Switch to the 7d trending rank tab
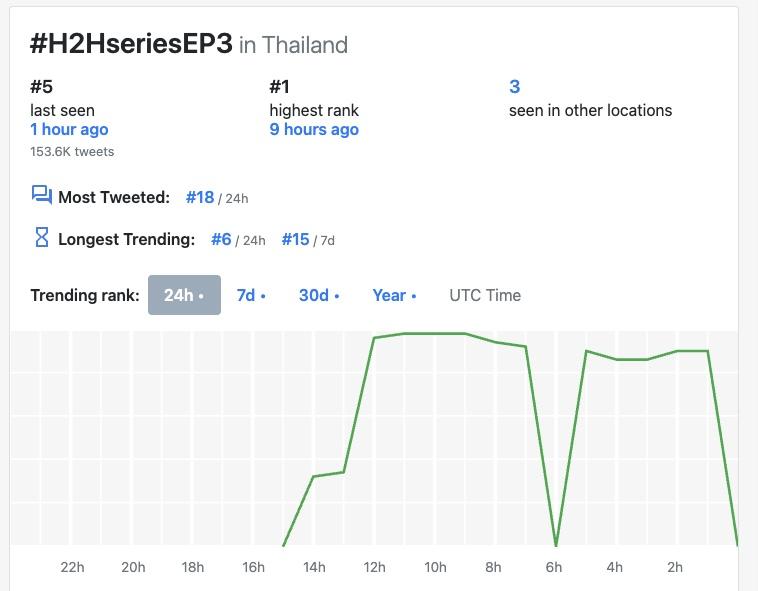Screen dimensions: 758x591 251,295
